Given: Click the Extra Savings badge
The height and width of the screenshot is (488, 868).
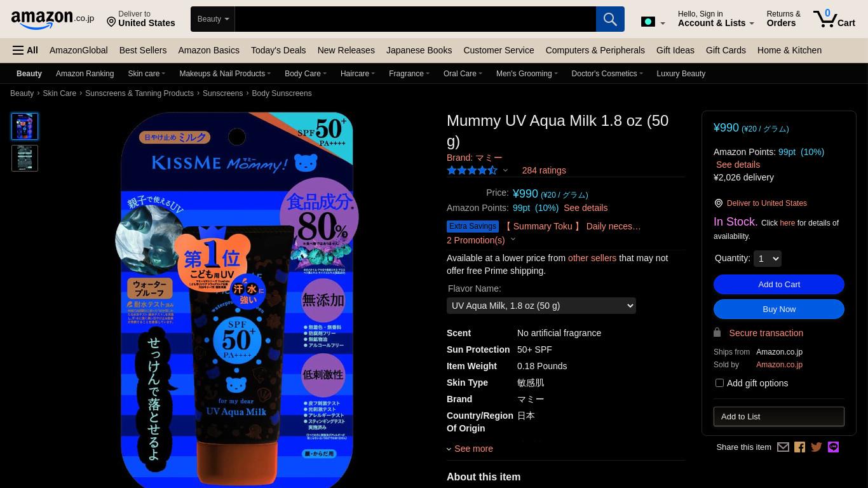Looking at the screenshot, I should [473, 226].
